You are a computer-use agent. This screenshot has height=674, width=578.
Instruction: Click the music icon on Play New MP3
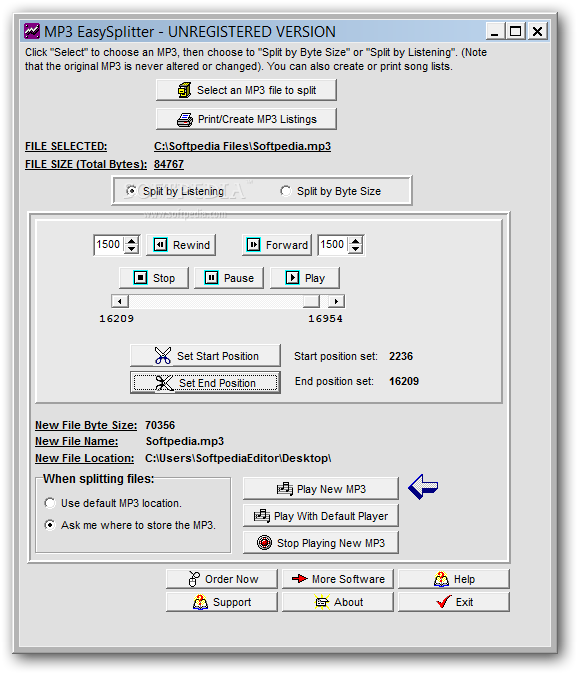pos(285,489)
